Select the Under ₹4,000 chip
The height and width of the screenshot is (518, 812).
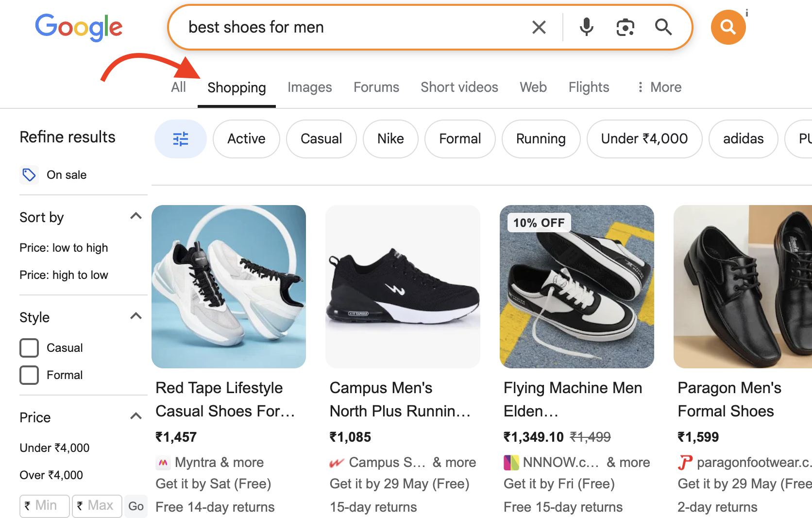point(644,139)
